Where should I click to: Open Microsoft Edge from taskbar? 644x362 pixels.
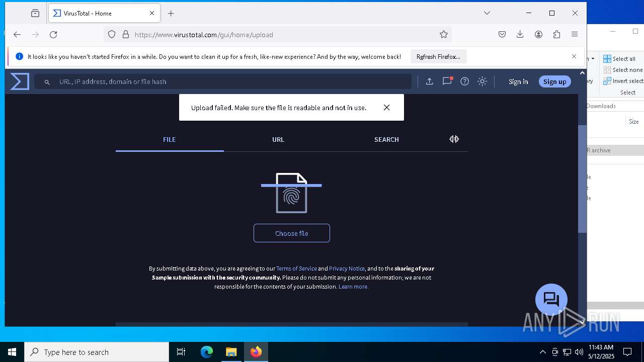point(207,352)
